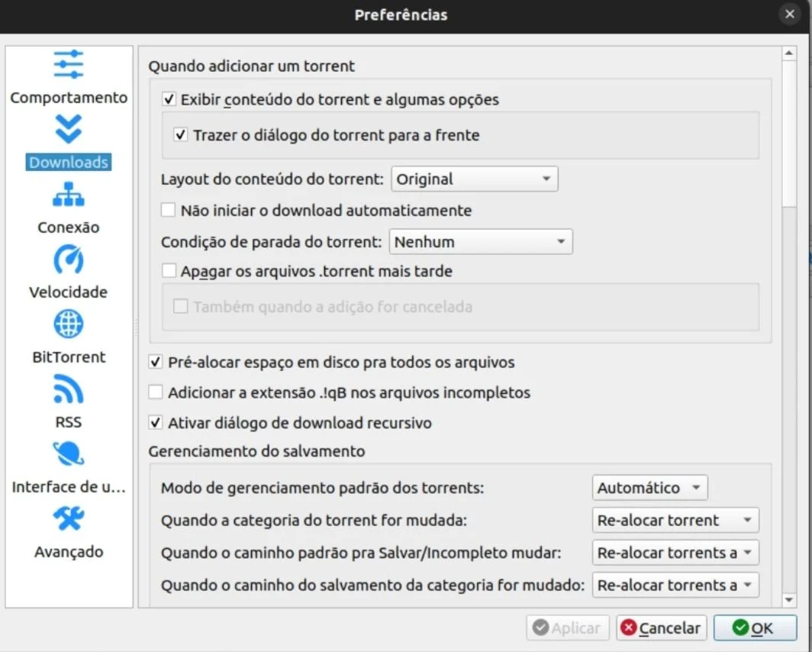Open the Avançado tools icon

(x=68, y=518)
